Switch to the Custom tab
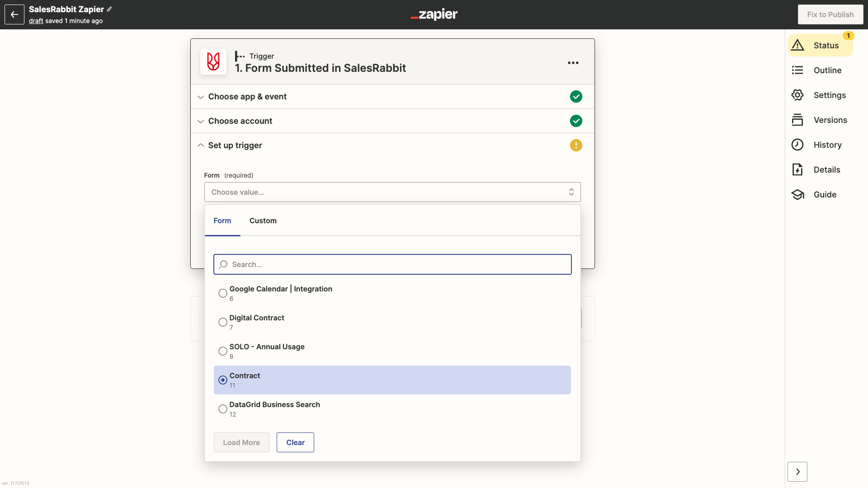The width and height of the screenshot is (868, 488). pyautogui.click(x=263, y=221)
